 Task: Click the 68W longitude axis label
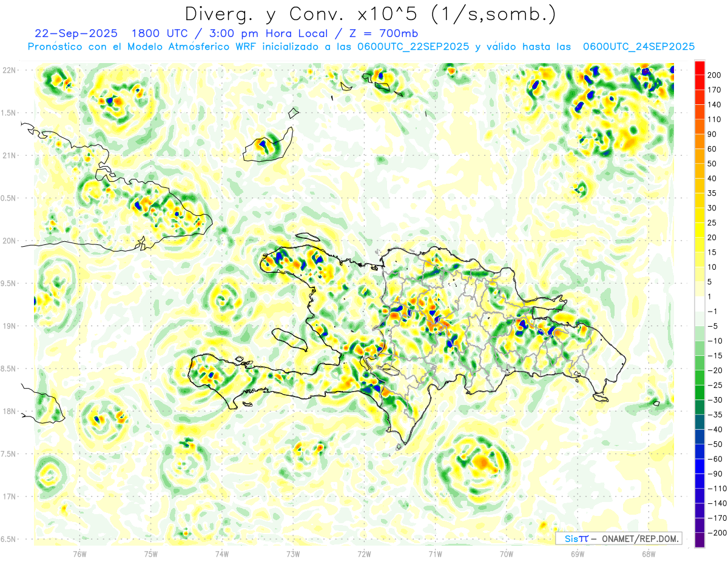coord(648,554)
